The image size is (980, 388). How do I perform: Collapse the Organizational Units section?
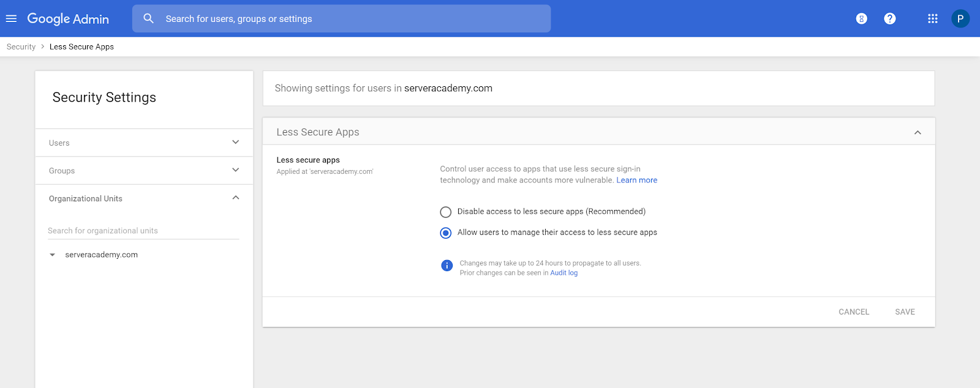coord(235,198)
